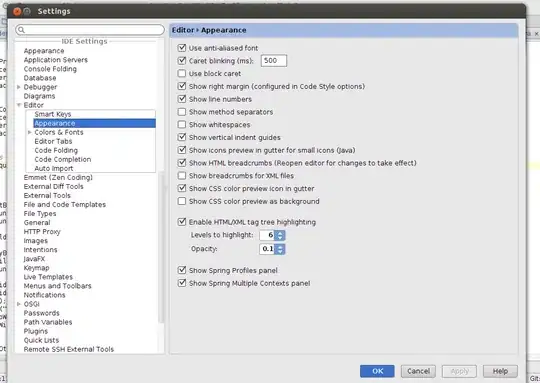Open Help for this settings page
Screen dimensions: 540x383
(x=500, y=371)
